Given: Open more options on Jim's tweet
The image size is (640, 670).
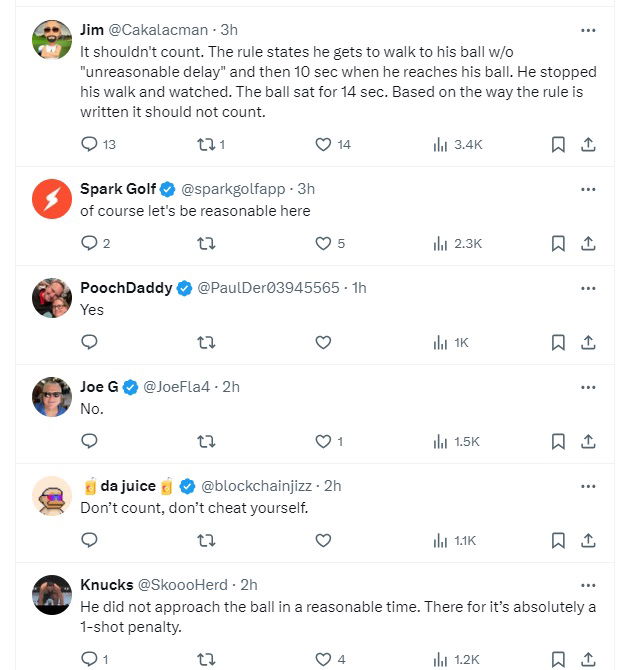Looking at the screenshot, I should [x=588, y=30].
